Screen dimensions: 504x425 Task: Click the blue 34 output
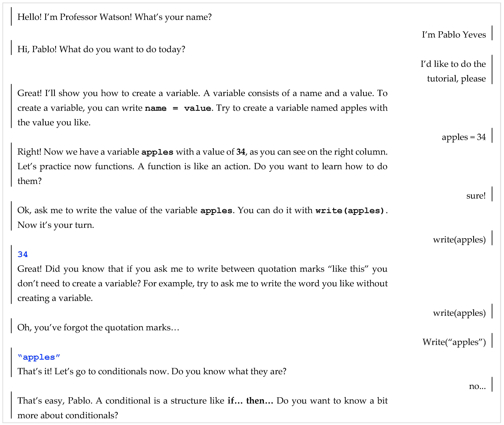23,254
